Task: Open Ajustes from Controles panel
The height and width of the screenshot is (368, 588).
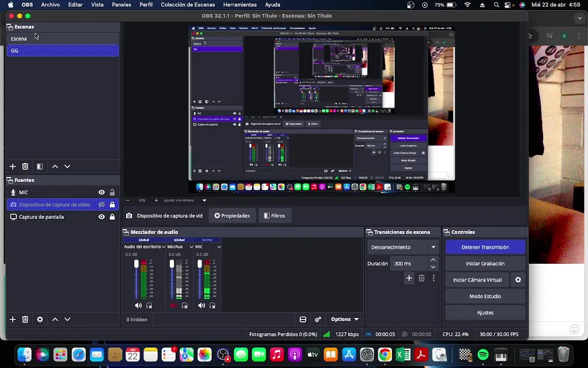Action: click(485, 312)
